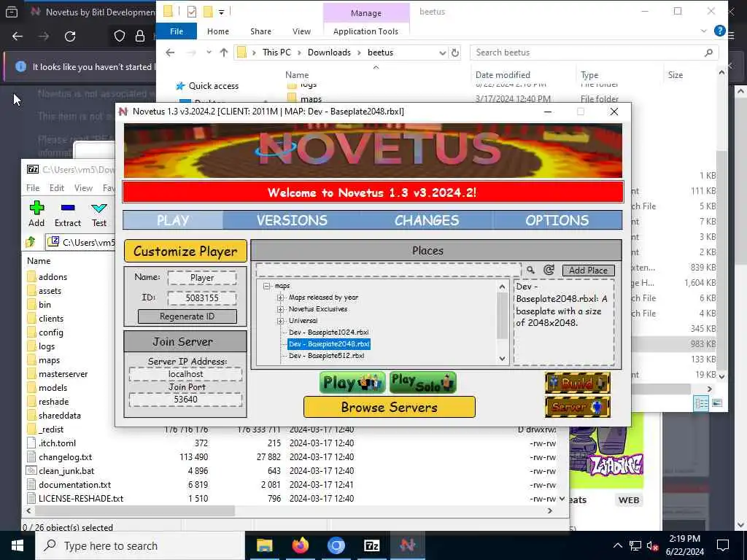Click the Server host button
The image size is (747, 560).
coord(578,407)
